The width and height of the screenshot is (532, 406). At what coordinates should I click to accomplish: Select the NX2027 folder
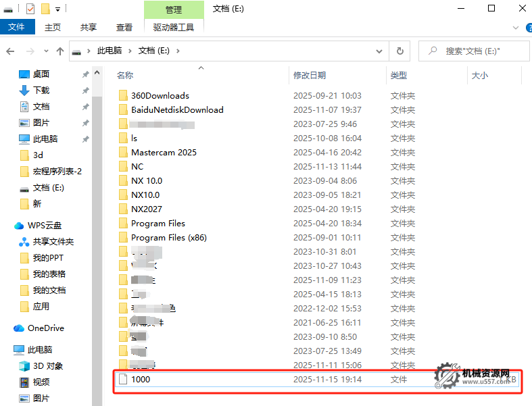click(x=146, y=209)
